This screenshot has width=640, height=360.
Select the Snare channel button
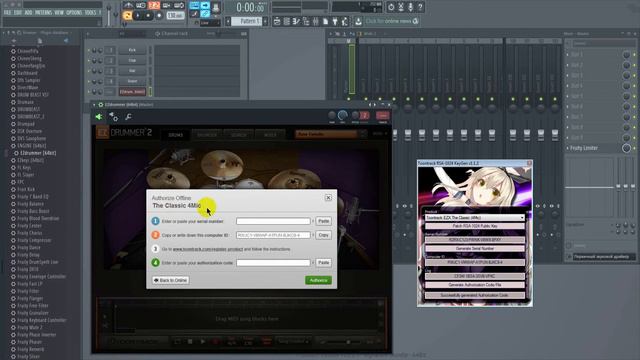(x=132, y=81)
